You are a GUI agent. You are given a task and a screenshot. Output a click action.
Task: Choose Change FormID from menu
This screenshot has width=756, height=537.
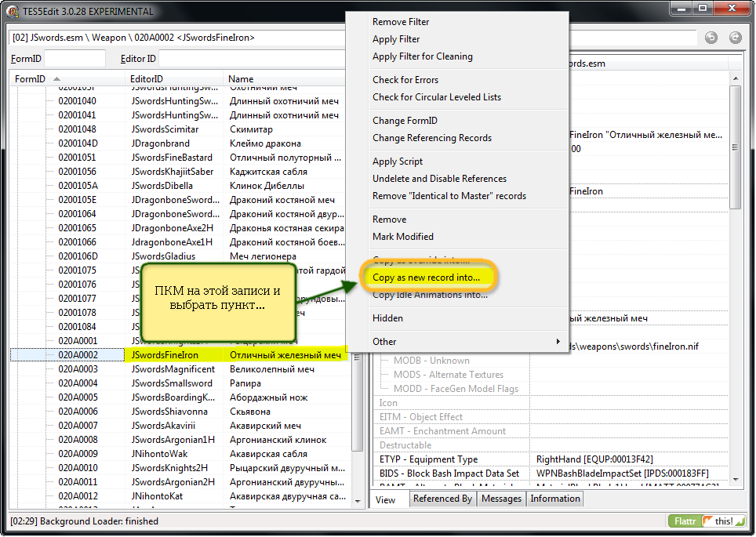click(405, 121)
